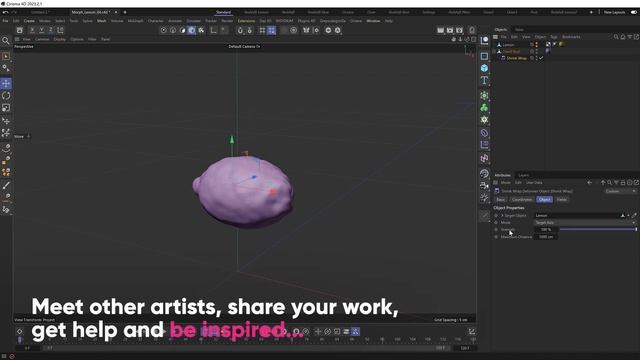Screen dimensions: 640x360
Task: Click the material tag on Lemon object
Action: 562,44
